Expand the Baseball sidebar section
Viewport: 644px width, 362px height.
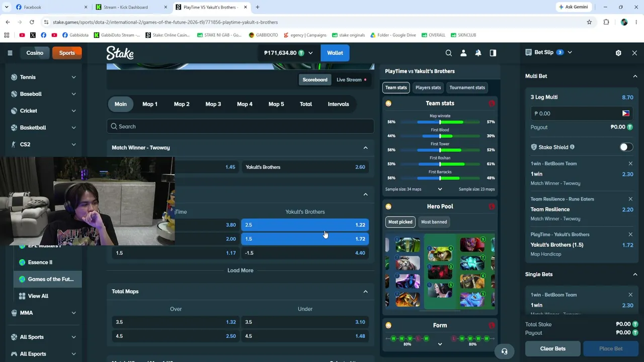[73, 94]
